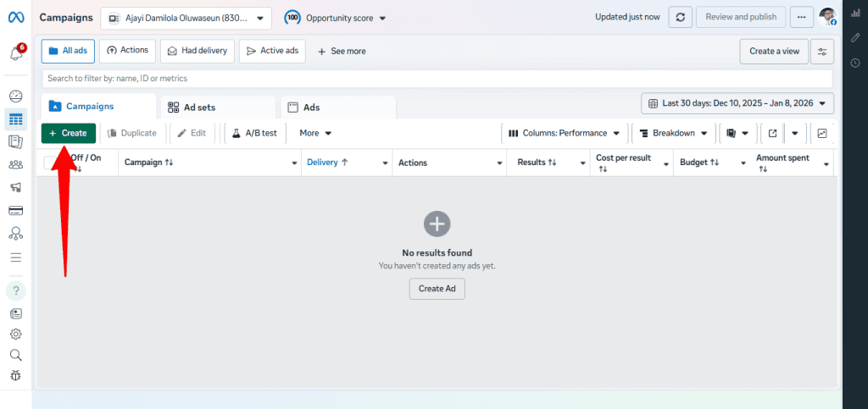Click the Edit button in toolbar

[x=192, y=133]
